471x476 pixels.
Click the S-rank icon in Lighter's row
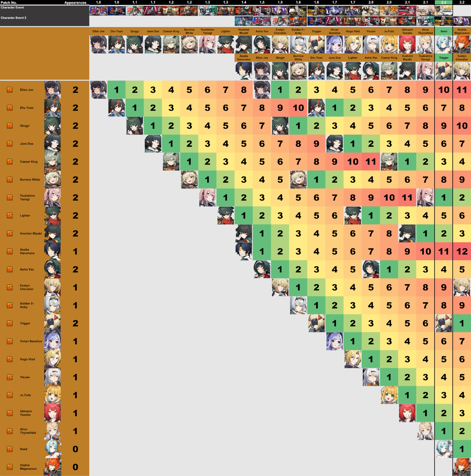pos(10,216)
